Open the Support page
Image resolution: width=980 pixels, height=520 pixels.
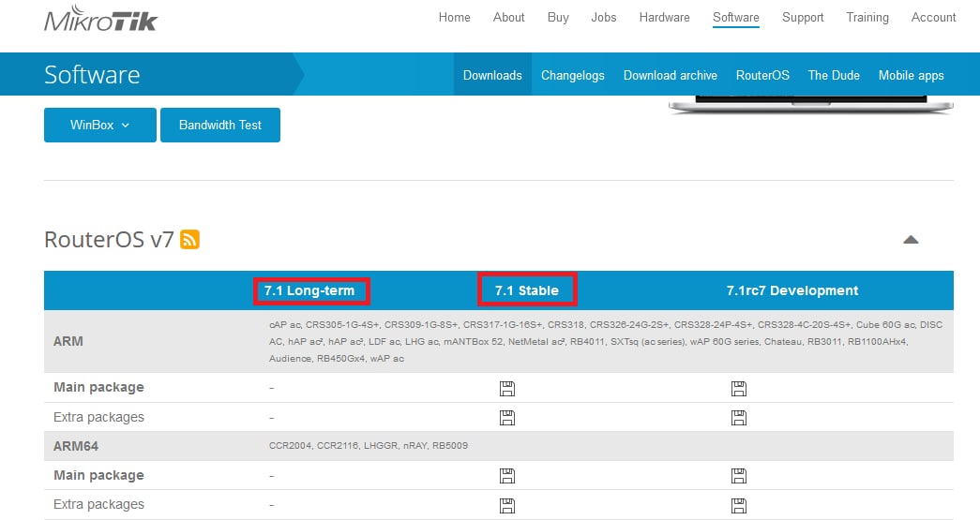(803, 18)
